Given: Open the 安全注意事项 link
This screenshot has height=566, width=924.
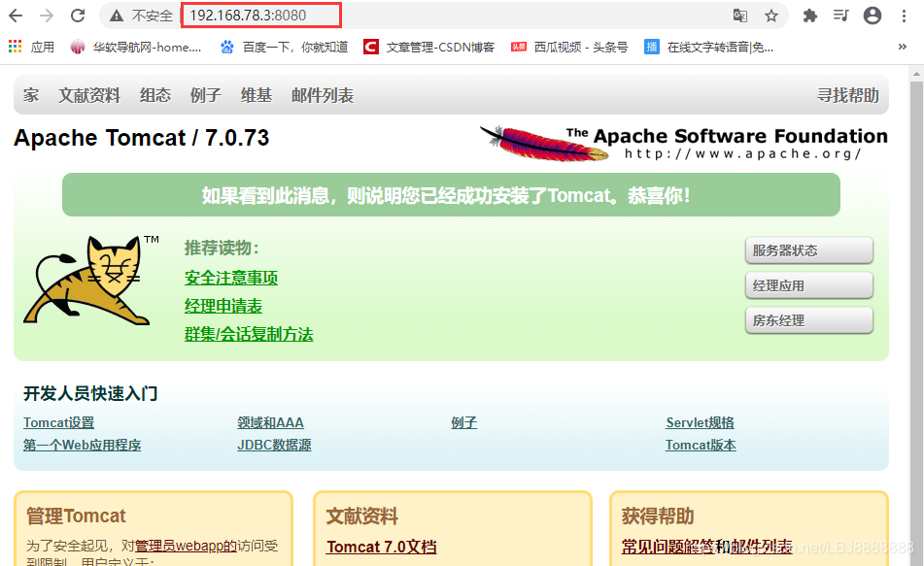Looking at the screenshot, I should [231, 278].
